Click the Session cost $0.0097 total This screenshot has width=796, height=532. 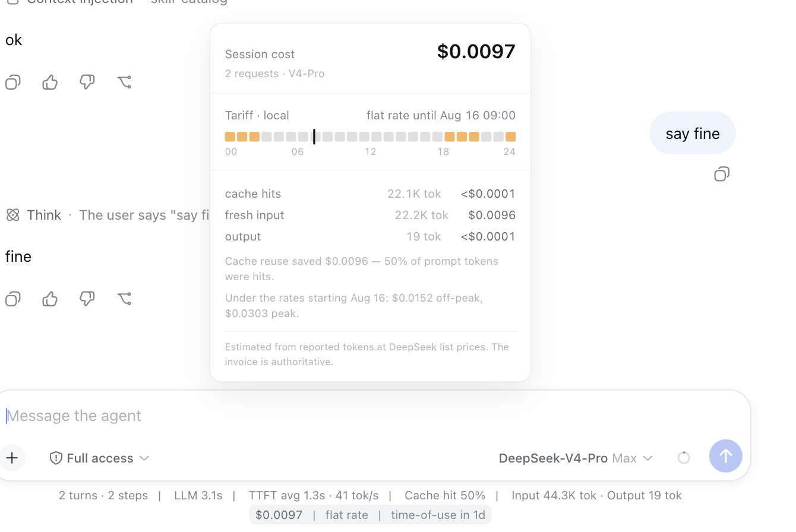(476, 52)
